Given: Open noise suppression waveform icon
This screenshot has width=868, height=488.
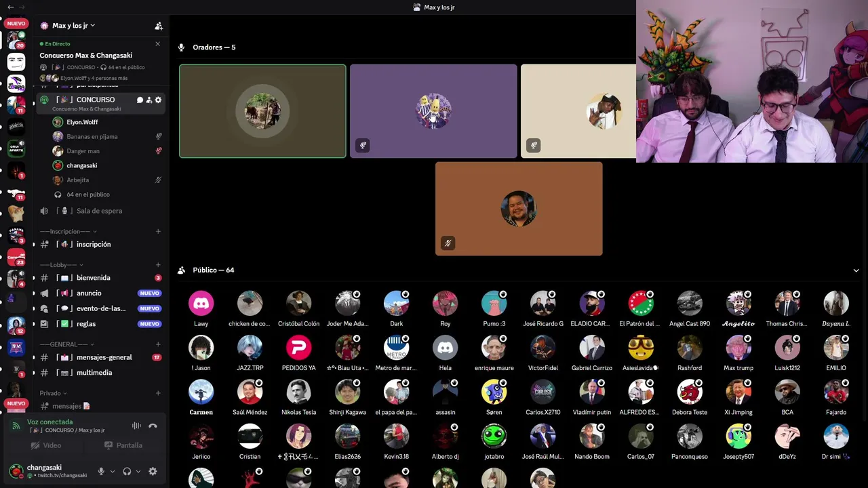Looking at the screenshot, I should 136,426.
